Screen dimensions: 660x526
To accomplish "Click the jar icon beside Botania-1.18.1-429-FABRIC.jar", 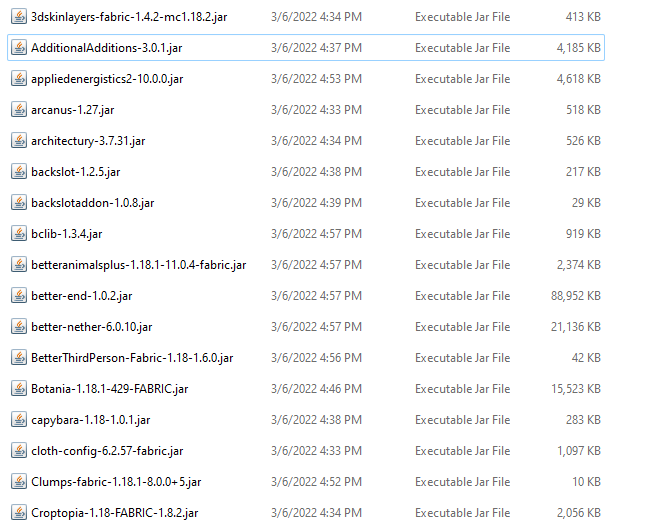I will pyautogui.click(x=19, y=389).
